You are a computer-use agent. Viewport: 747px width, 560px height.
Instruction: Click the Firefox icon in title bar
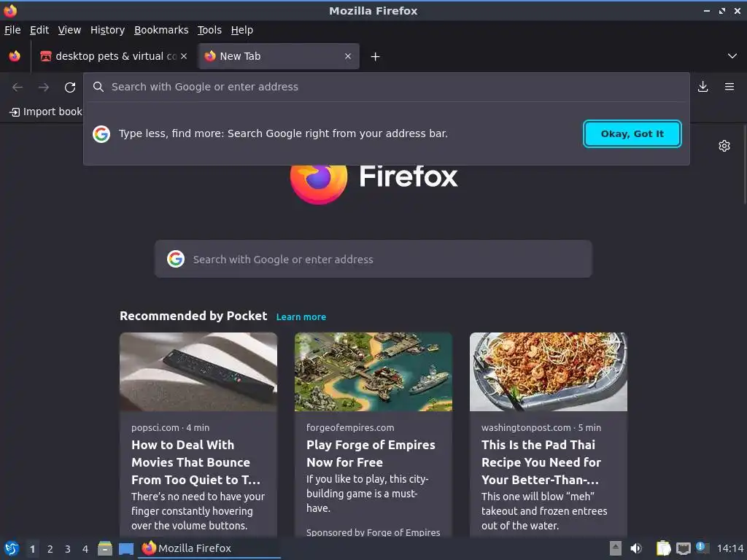(10, 10)
